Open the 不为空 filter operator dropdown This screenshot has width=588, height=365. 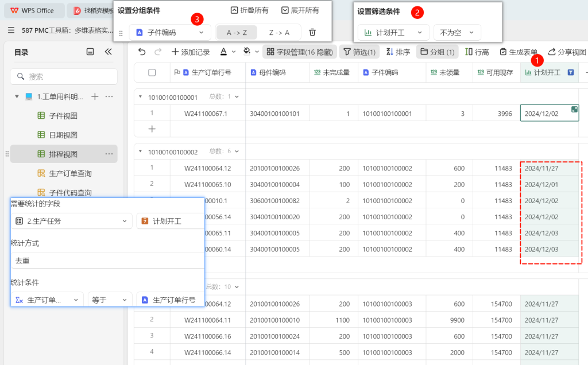(x=457, y=33)
